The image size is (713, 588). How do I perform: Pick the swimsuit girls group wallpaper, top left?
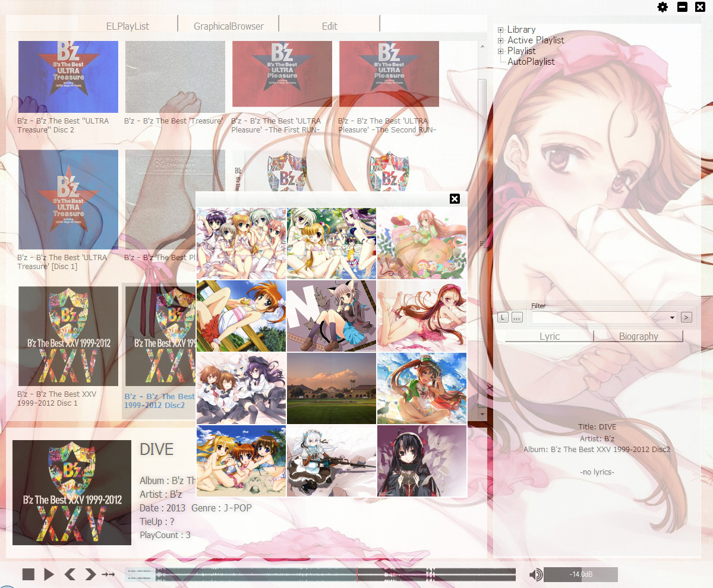point(241,244)
